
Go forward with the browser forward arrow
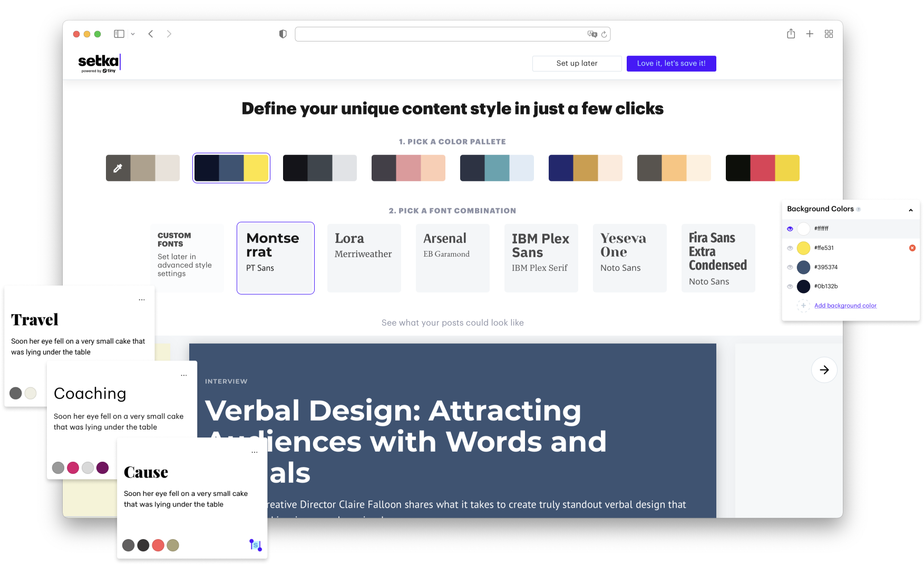pos(169,34)
